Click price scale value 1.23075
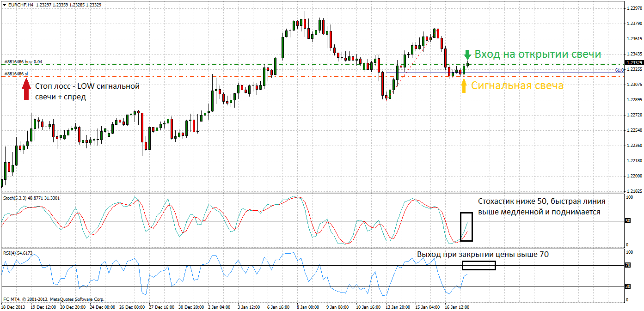This screenshot has width=644, height=311. pyautogui.click(x=634, y=85)
